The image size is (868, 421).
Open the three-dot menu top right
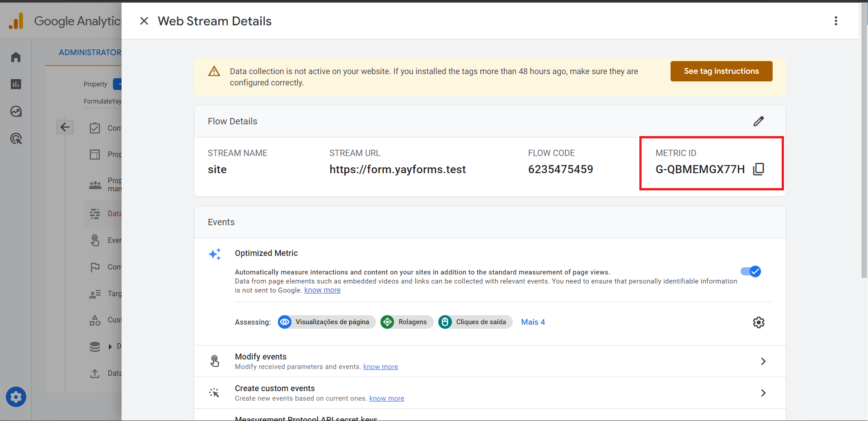coord(836,21)
